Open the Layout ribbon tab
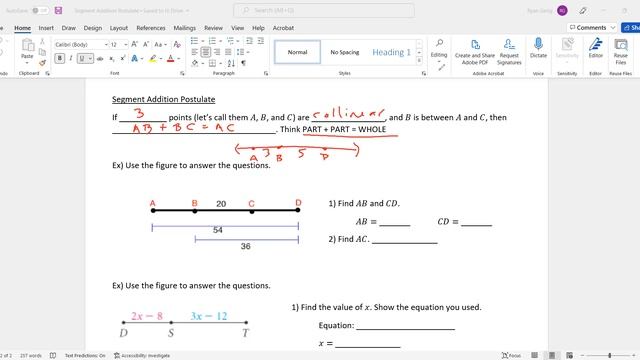The image size is (640, 360). (x=119, y=28)
